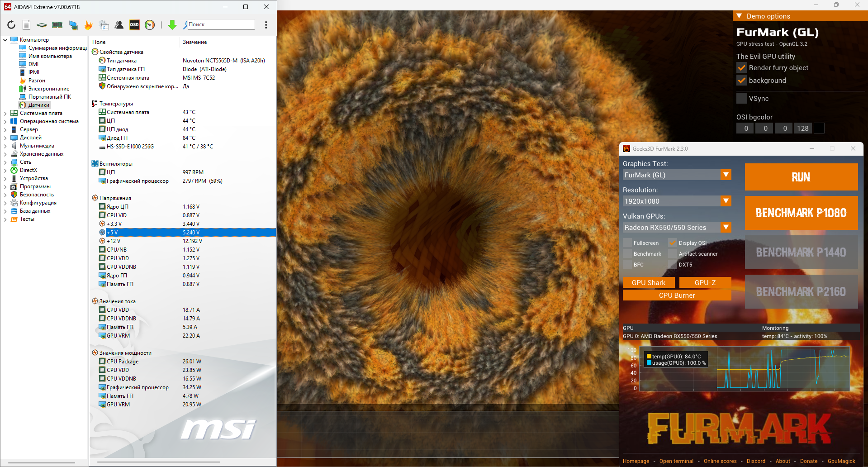Click the dark OSI bgcolor swatch
This screenshot has width=868, height=467.
[819, 128]
